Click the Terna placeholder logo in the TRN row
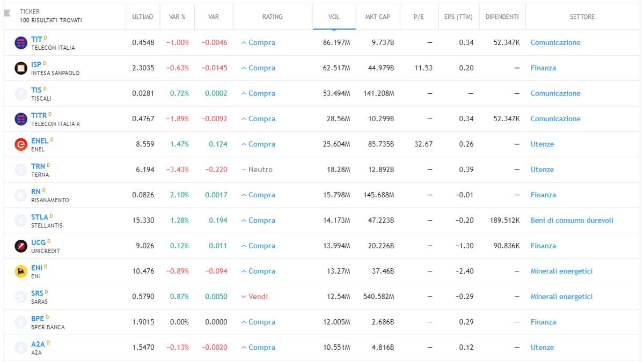The width and height of the screenshot is (644, 362). [x=21, y=170]
